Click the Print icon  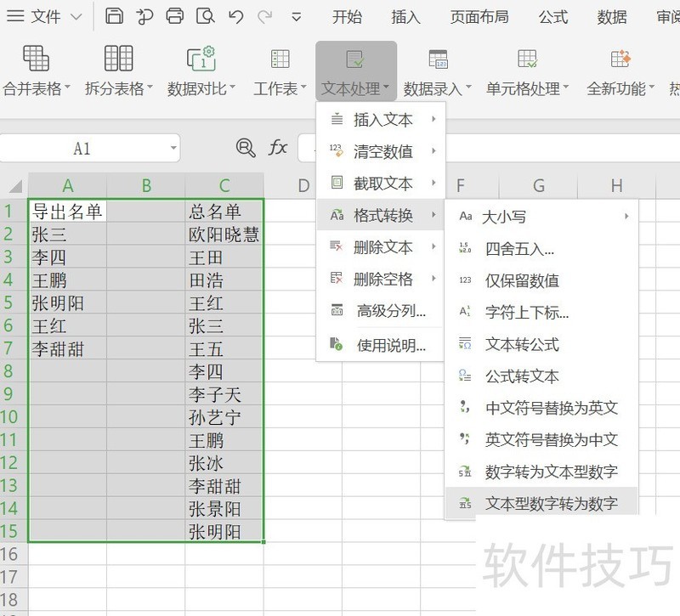click(175, 15)
